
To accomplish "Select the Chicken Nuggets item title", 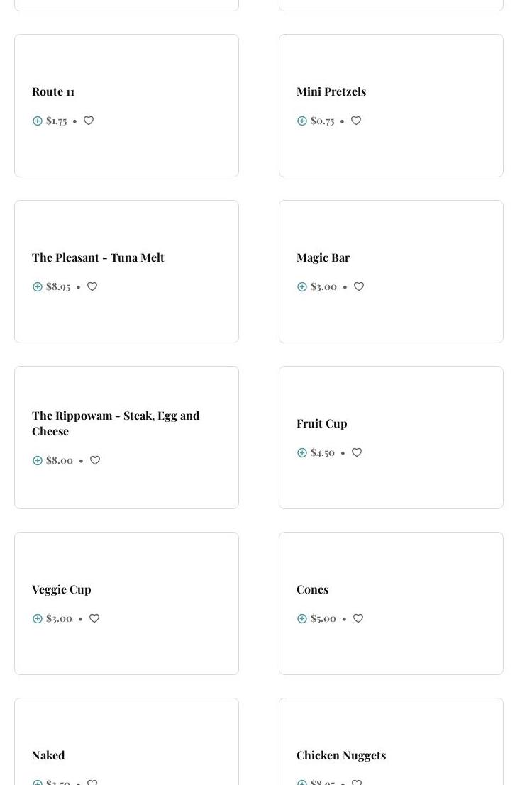I will (x=341, y=755).
